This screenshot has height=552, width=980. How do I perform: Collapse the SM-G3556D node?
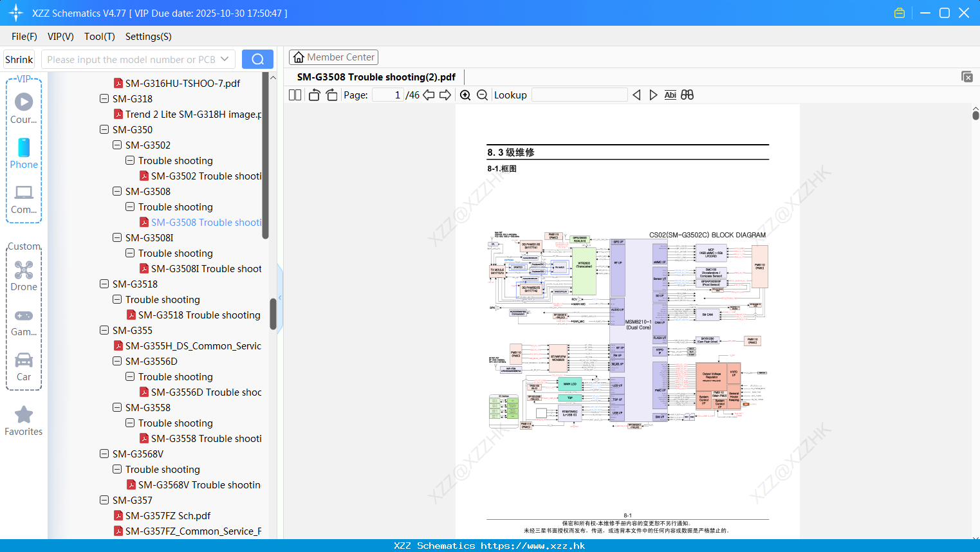117,361
